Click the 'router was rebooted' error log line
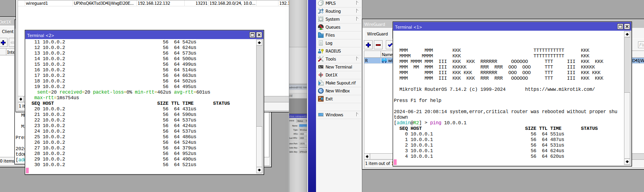Image resolution: width=644 pixels, height=192 pixels. pyautogui.click(x=506, y=114)
